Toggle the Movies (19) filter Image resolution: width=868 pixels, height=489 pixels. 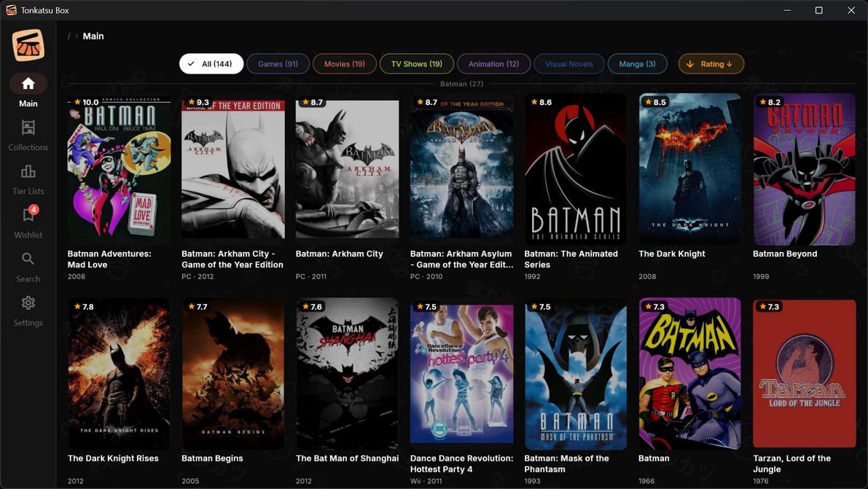pos(344,64)
